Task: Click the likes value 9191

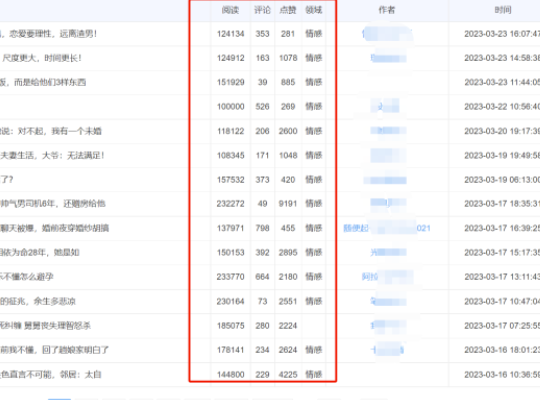Action: [288, 204]
